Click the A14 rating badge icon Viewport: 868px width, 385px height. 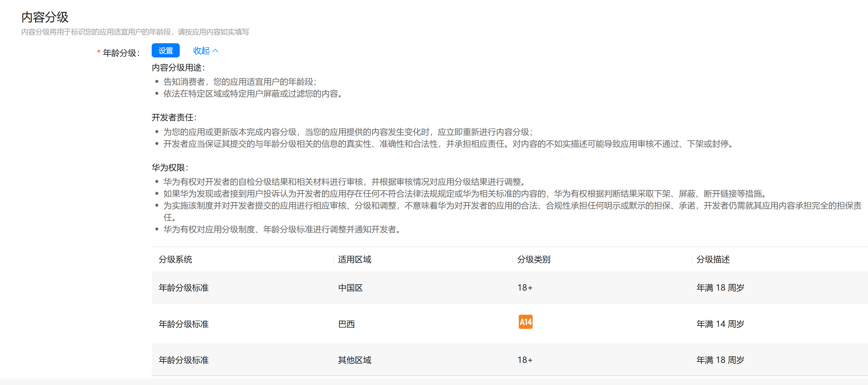pos(525,322)
